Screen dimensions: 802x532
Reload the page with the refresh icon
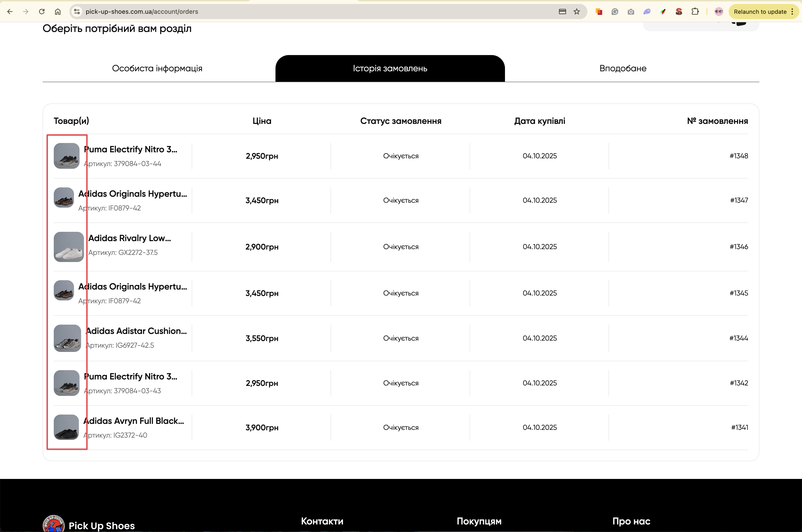[x=42, y=12]
